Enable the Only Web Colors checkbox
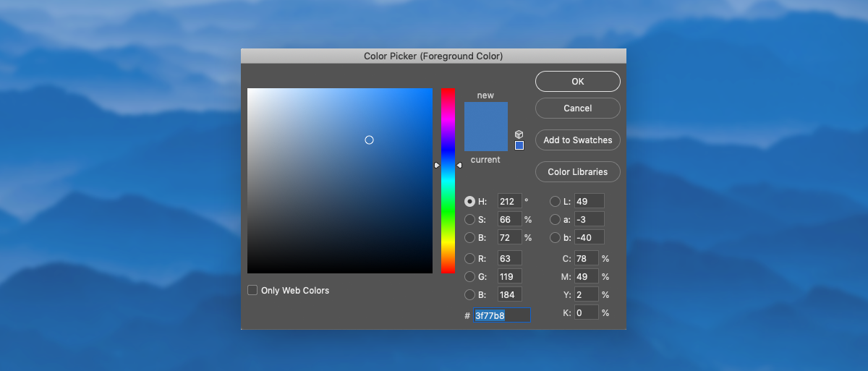This screenshot has width=868, height=371. coord(252,290)
